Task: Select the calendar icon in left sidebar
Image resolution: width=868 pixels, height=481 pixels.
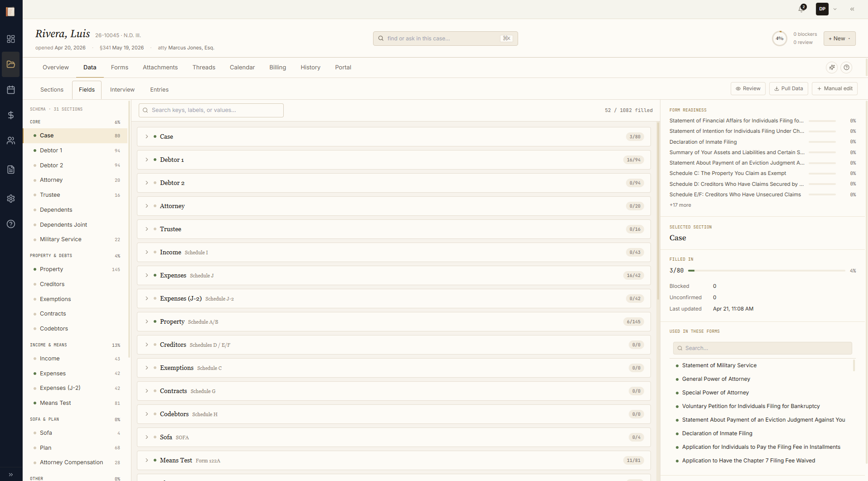Action: coord(11,90)
